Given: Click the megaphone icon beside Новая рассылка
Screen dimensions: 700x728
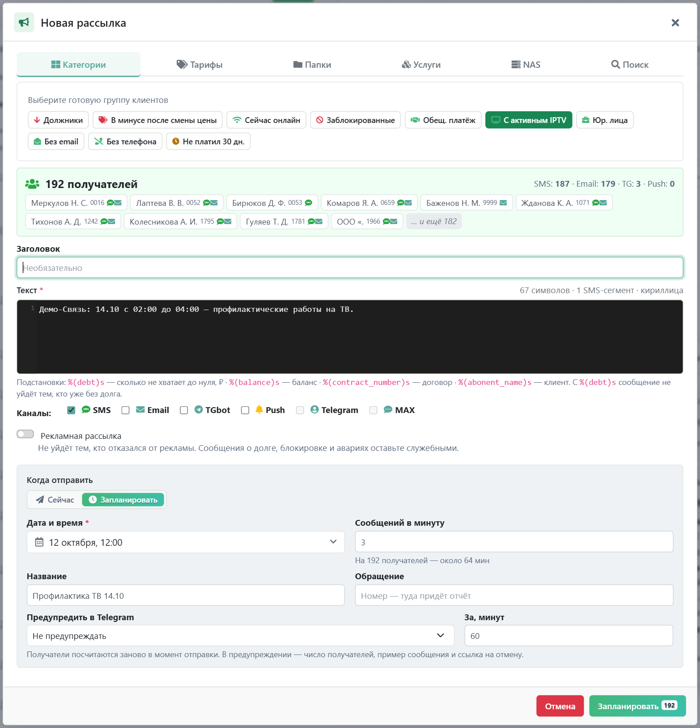Looking at the screenshot, I should point(24,22).
